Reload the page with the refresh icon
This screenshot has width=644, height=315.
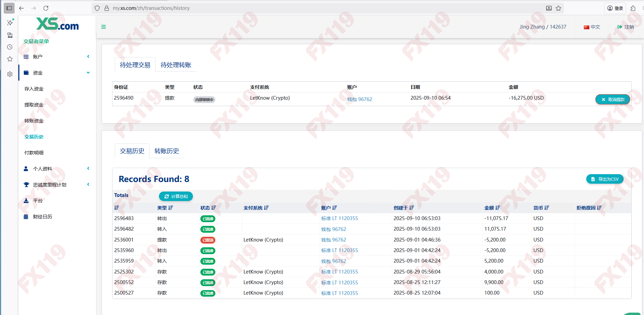point(46,8)
